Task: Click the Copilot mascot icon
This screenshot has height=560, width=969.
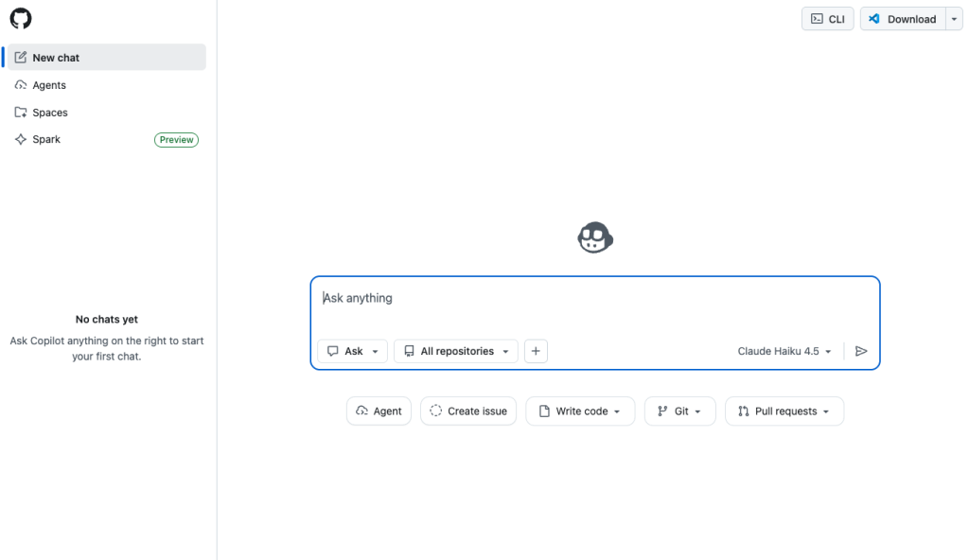Action: pyautogui.click(x=594, y=236)
